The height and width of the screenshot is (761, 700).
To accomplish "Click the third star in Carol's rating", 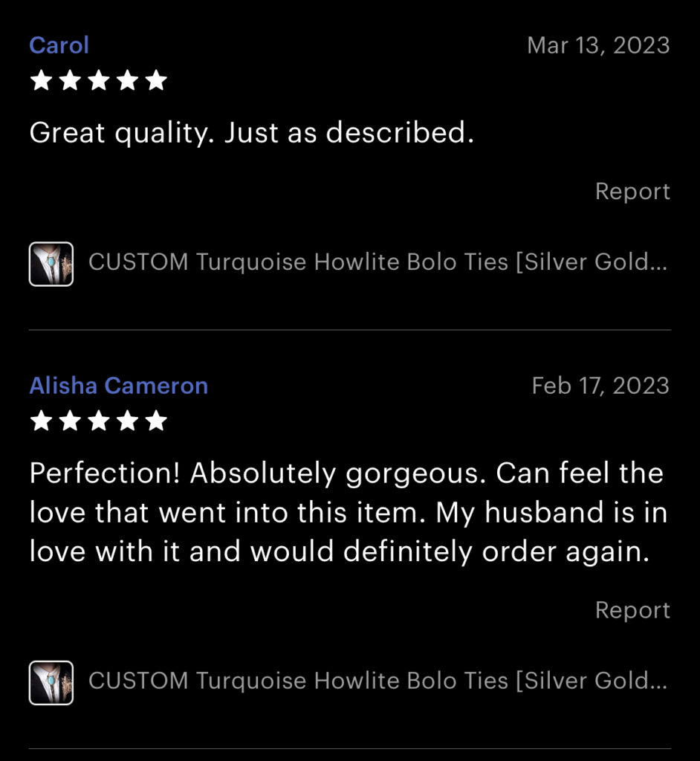I will [x=99, y=80].
